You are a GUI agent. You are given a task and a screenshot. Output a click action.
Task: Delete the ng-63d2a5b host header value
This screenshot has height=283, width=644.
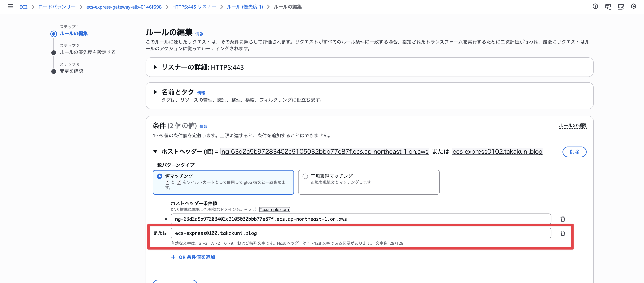point(563,219)
